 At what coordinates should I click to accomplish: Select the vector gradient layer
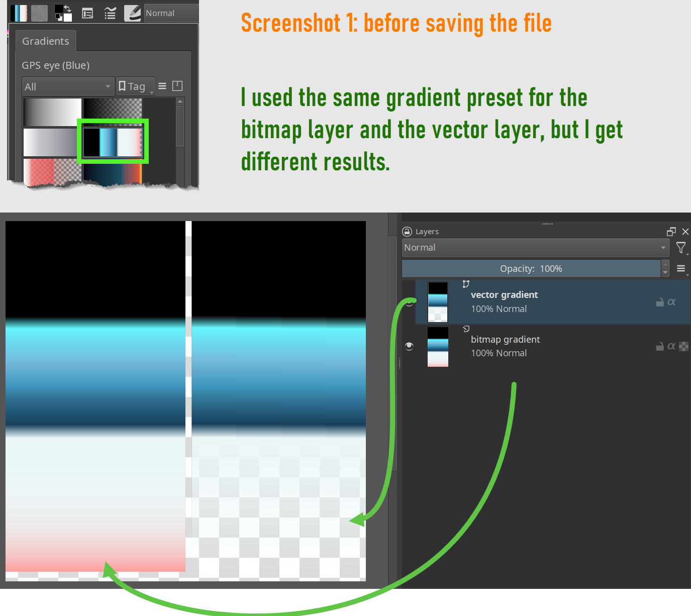point(553,302)
